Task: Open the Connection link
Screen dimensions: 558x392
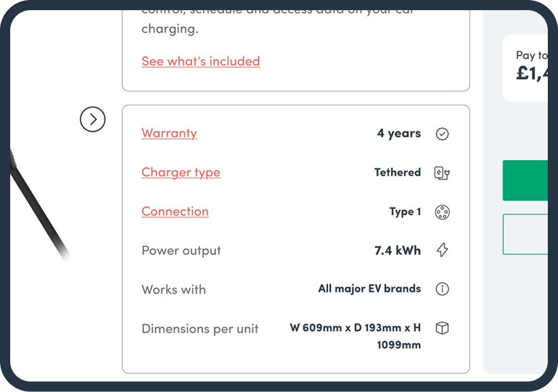Action: [174, 211]
